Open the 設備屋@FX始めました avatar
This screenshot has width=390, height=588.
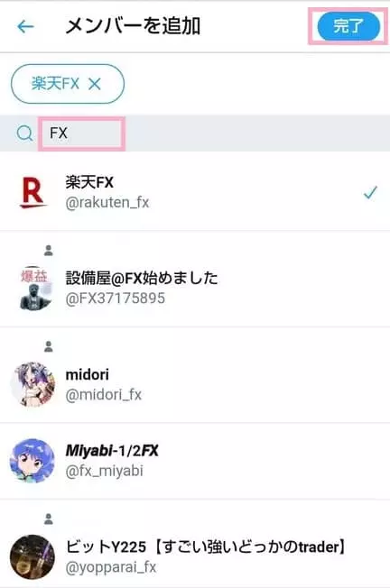point(33,288)
